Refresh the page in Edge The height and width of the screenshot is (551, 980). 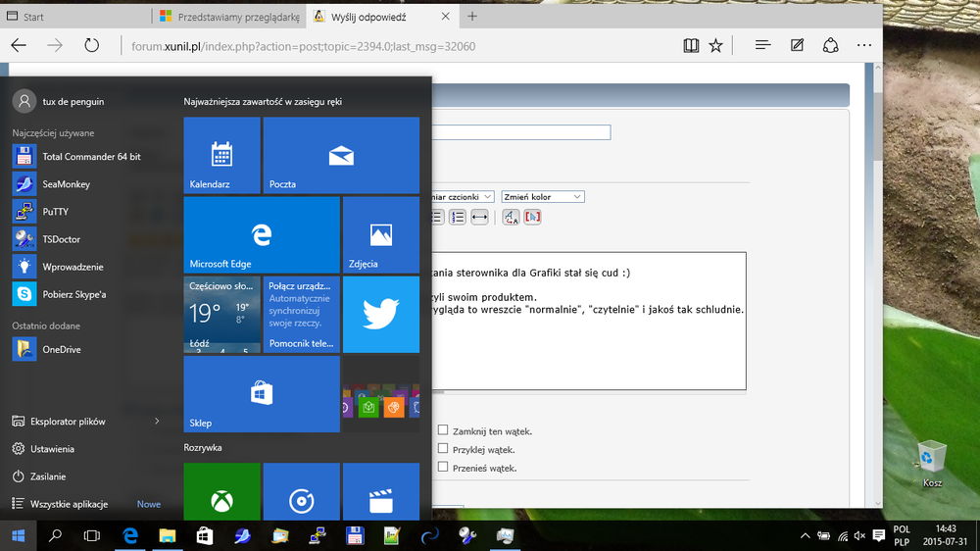point(92,46)
